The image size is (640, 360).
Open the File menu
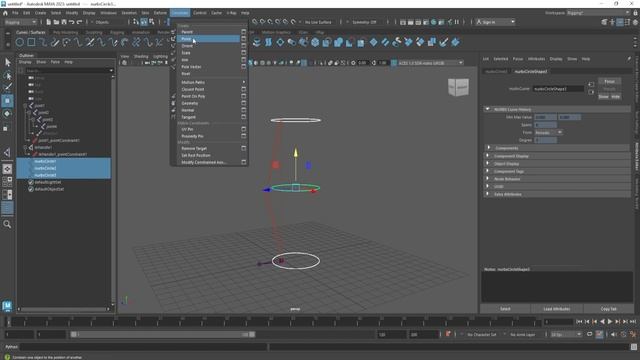pos(15,13)
